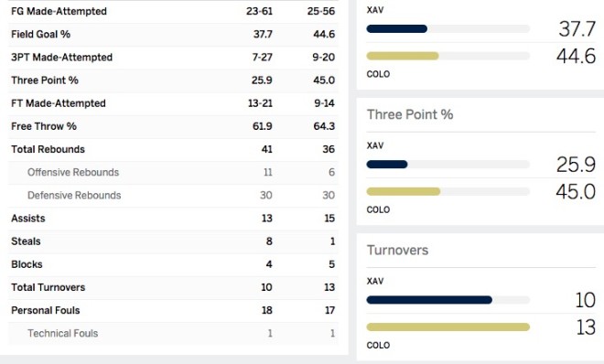
Task: Click the Turnovers card heading
Action: 397,250
